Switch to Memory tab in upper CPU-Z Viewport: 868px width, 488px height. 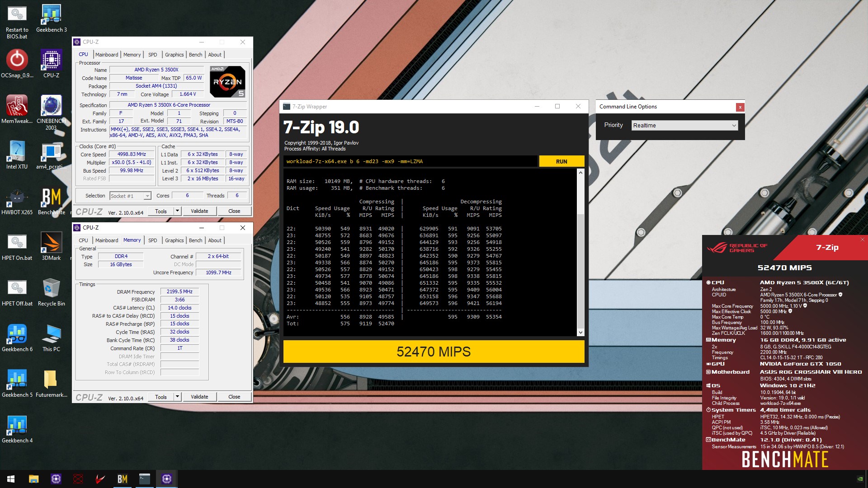(x=132, y=55)
